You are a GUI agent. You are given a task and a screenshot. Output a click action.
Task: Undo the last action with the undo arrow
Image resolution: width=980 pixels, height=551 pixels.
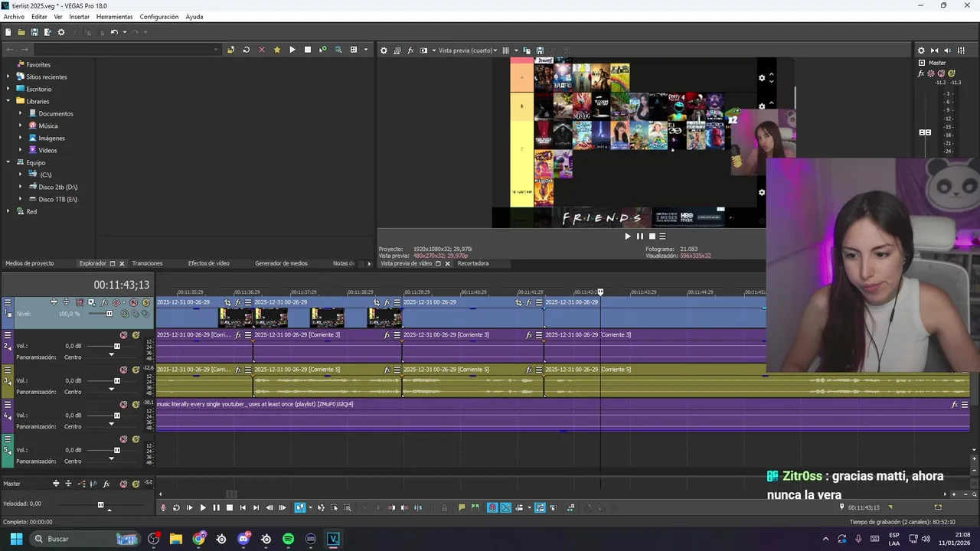(x=114, y=32)
